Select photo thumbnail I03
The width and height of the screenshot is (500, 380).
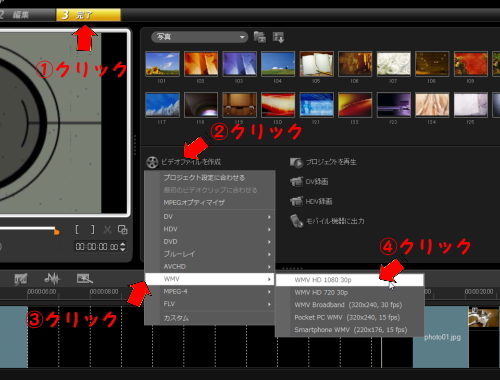click(x=239, y=64)
